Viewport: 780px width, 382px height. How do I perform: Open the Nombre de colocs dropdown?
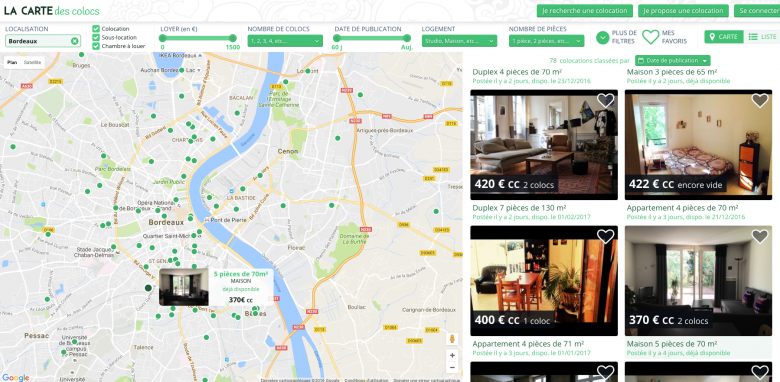click(x=285, y=41)
